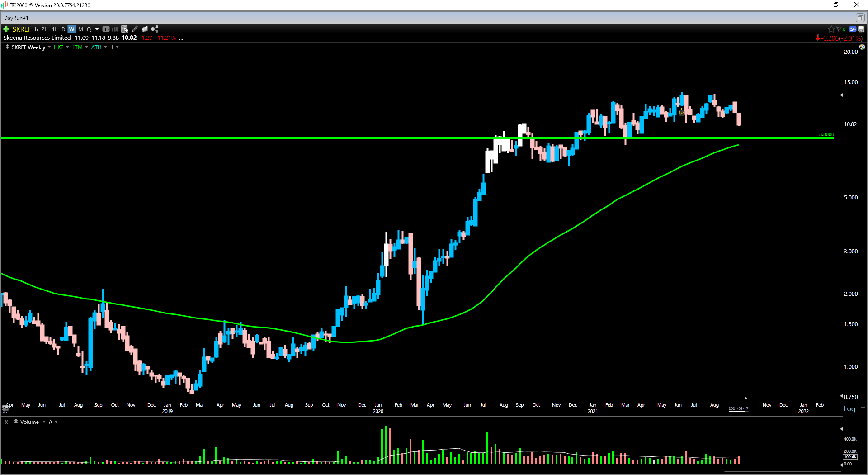Click the last price 10.02 in header
The height and width of the screenshot is (475, 868).
tap(129, 38)
